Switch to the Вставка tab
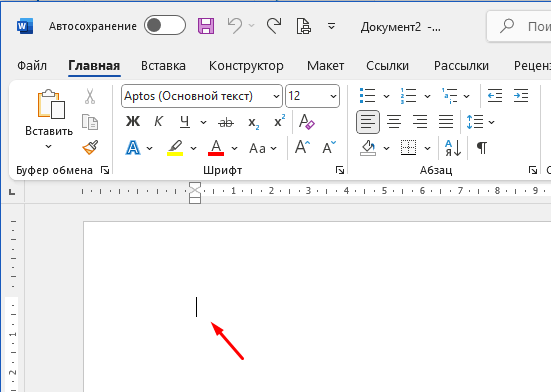551x392 pixels. tap(163, 66)
